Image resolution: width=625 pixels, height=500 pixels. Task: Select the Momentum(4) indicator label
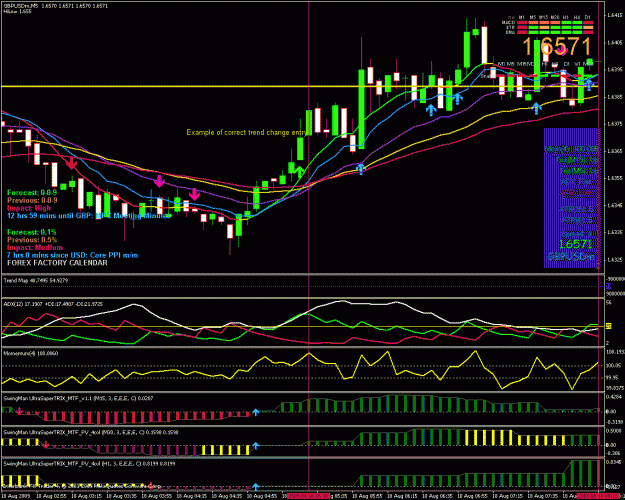coord(31,353)
